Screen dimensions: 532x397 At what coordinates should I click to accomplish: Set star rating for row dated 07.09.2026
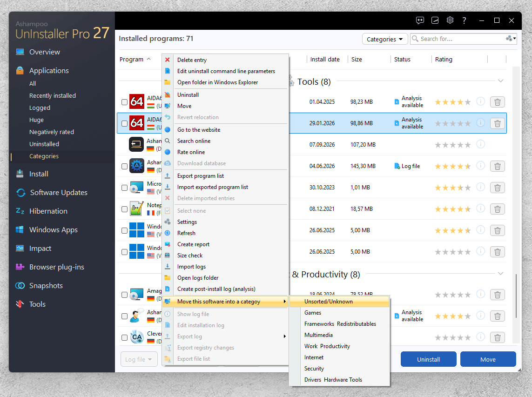[x=452, y=145]
